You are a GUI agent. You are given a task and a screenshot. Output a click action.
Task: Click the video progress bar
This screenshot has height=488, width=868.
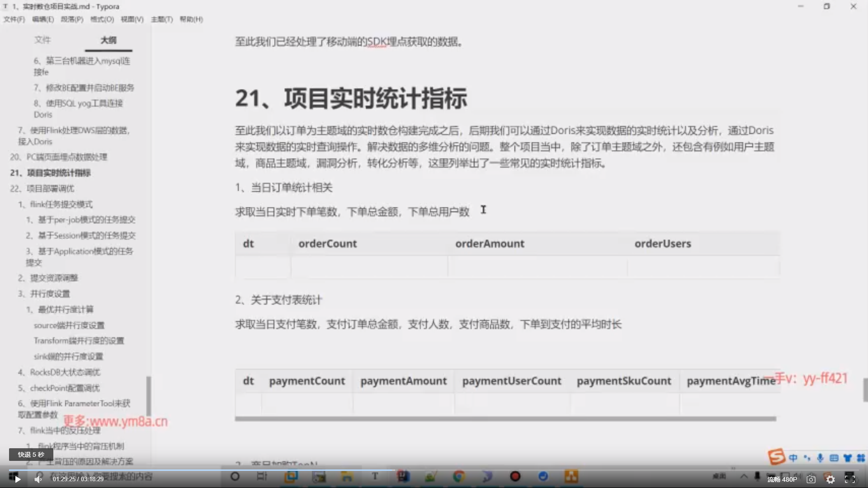tap(434, 470)
